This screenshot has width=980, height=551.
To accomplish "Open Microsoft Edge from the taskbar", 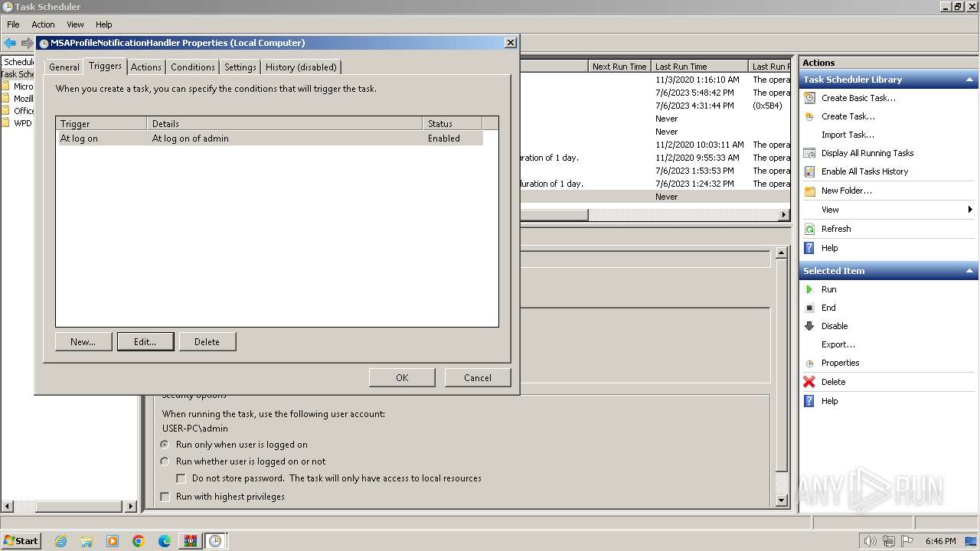I will (165, 541).
